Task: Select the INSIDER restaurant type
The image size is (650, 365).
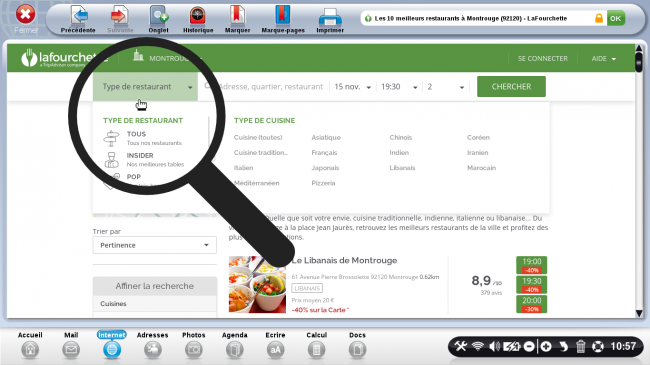Action: [143, 160]
